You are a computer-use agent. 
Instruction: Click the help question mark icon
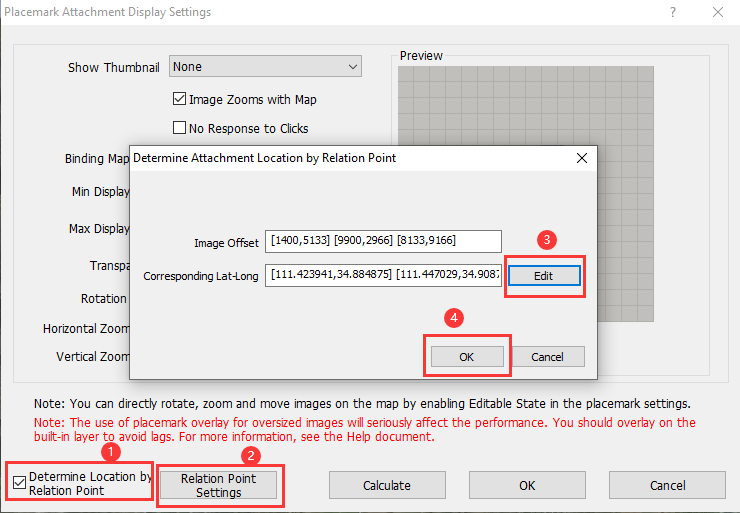(x=673, y=12)
